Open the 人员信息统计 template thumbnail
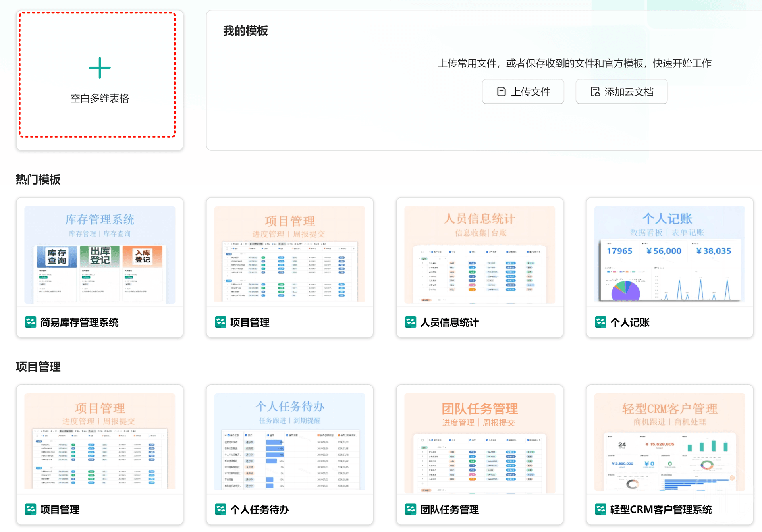This screenshot has width=762, height=532. pyautogui.click(x=479, y=254)
